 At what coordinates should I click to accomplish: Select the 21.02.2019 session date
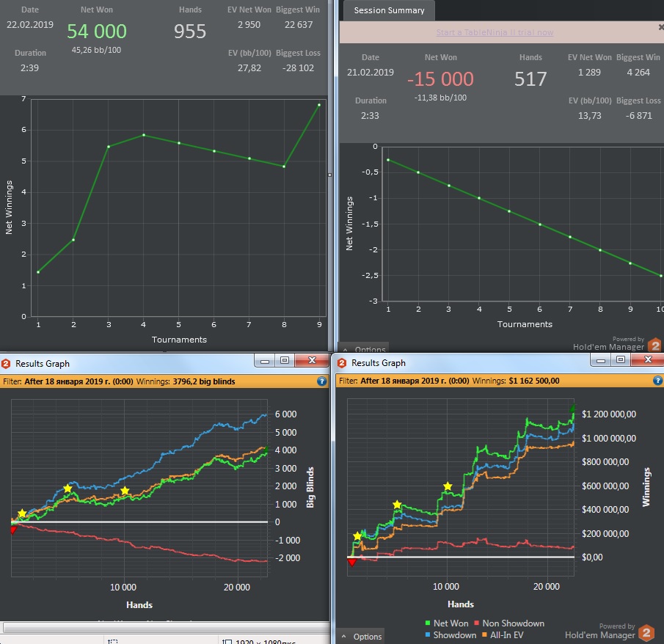click(x=371, y=73)
